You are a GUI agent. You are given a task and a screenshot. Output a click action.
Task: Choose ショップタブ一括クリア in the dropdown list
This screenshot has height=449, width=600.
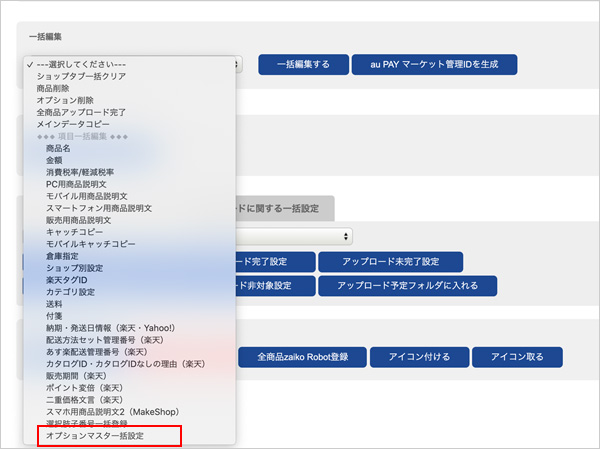82,77
